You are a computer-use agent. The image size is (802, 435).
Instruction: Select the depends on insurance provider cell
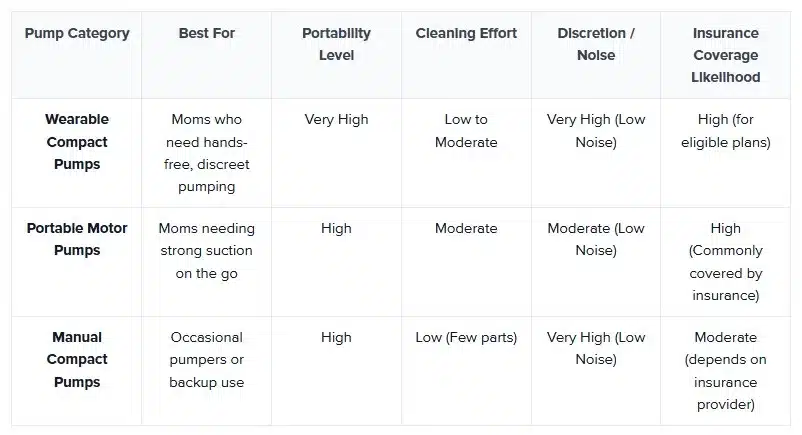pyautogui.click(x=726, y=371)
